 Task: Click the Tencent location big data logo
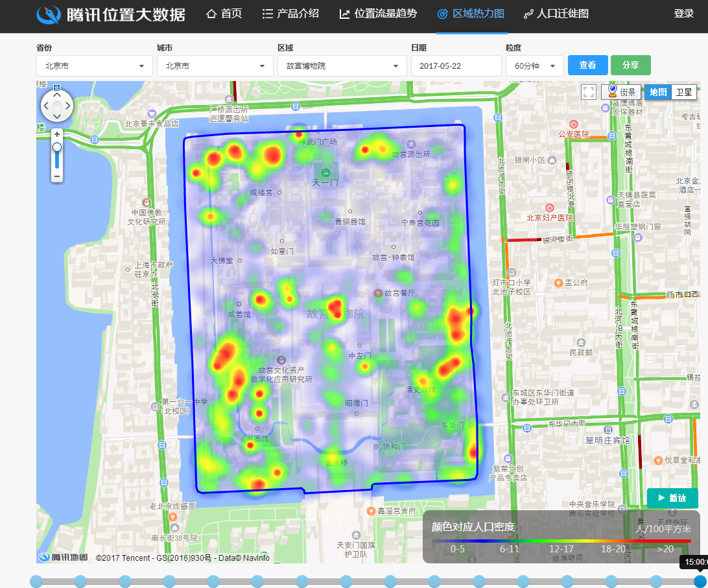click(111, 14)
